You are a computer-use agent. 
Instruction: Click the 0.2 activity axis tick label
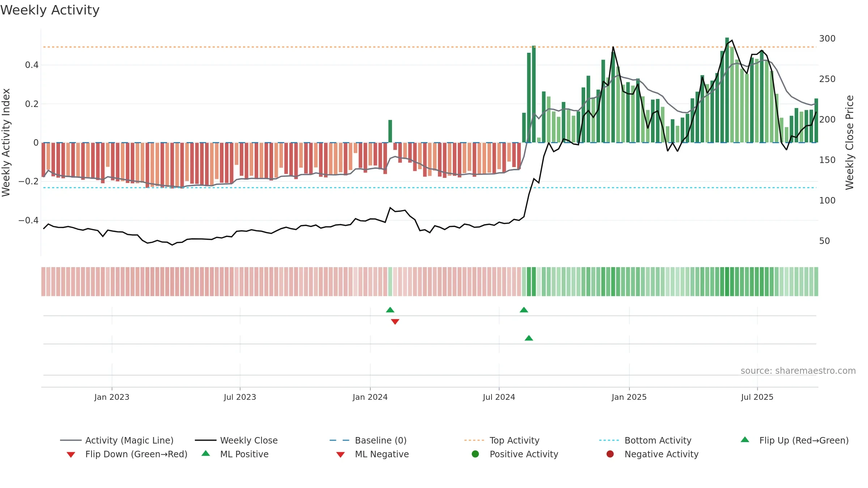pos(32,104)
